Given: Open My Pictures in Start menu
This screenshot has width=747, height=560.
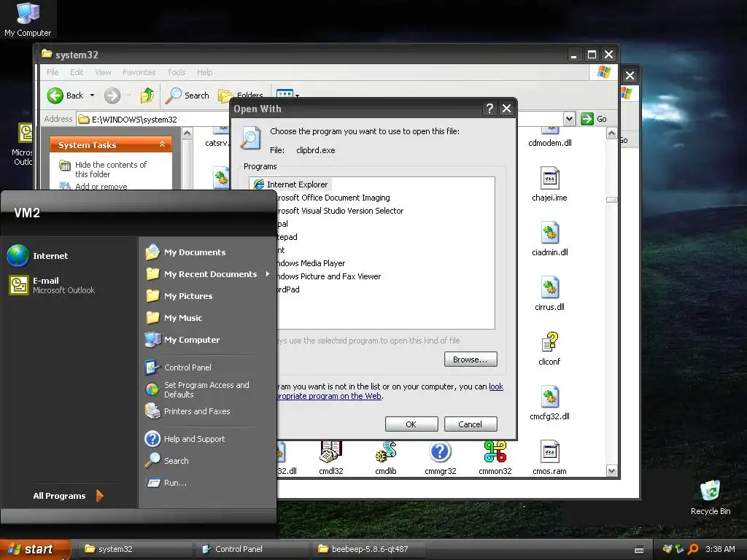Looking at the screenshot, I should pyautogui.click(x=179, y=296).
